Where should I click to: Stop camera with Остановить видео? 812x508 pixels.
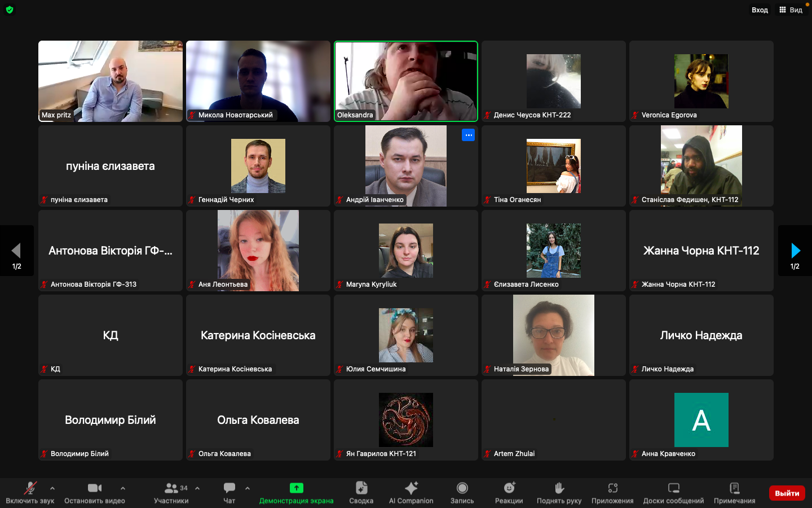(95, 489)
